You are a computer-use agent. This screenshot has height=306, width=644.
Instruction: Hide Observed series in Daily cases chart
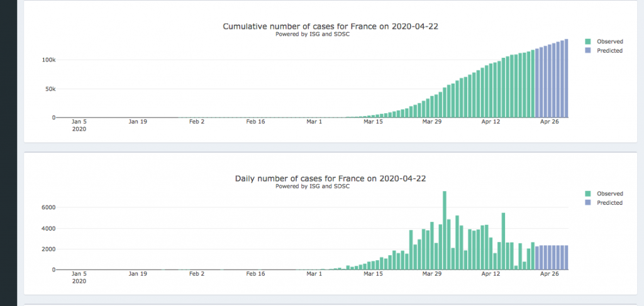click(x=609, y=194)
